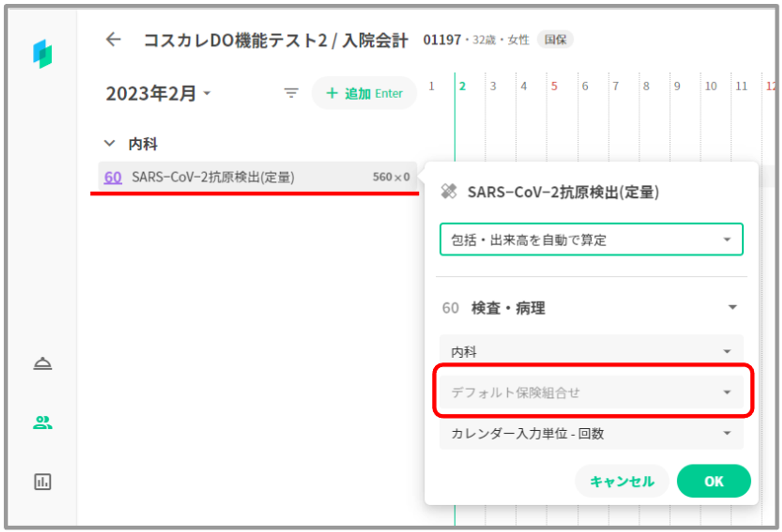This screenshot has width=782, height=532.
Task: Click the 560×0 points value
Action: pyautogui.click(x=391, y=177)
